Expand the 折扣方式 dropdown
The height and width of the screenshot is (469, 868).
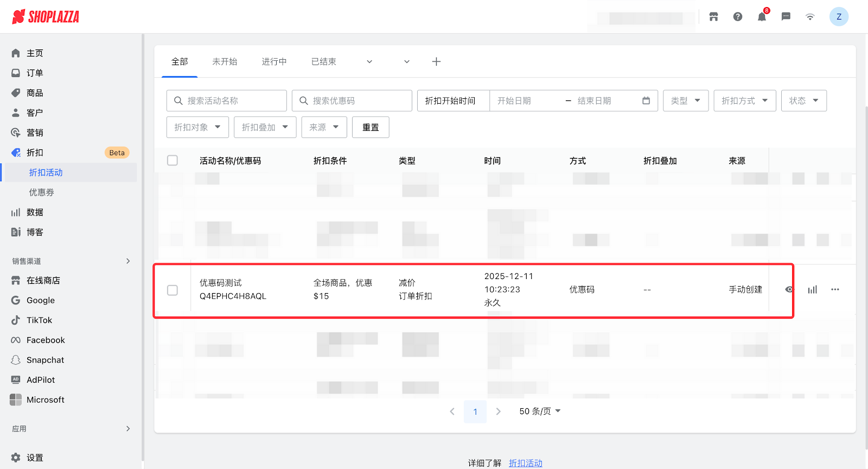pos(744,101)
